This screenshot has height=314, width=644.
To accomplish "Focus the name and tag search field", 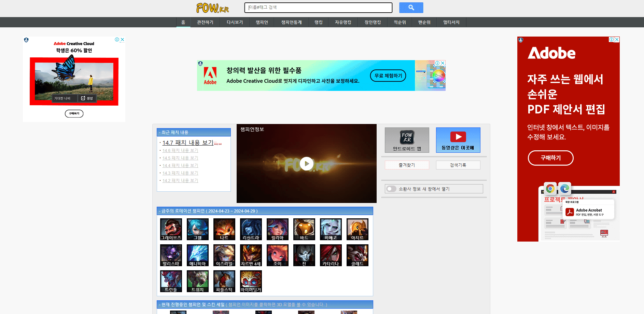I will pyautogui.click(x=318, y=8).
